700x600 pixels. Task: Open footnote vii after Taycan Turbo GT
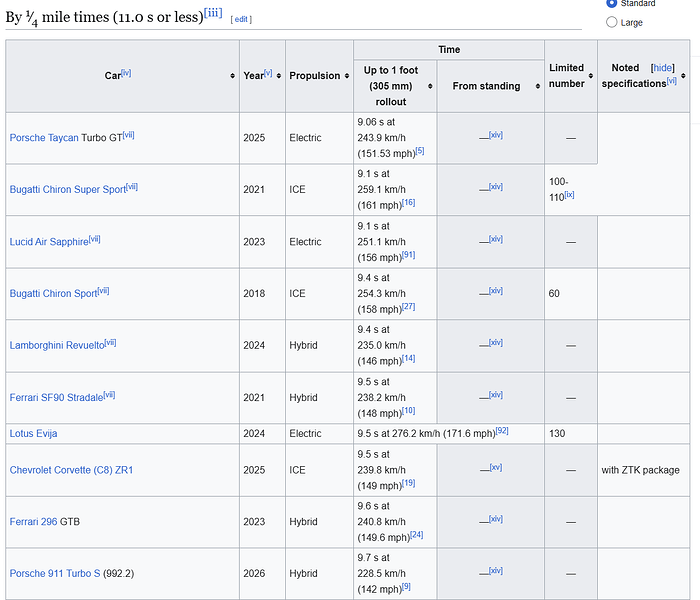click(x=129, y=135)
